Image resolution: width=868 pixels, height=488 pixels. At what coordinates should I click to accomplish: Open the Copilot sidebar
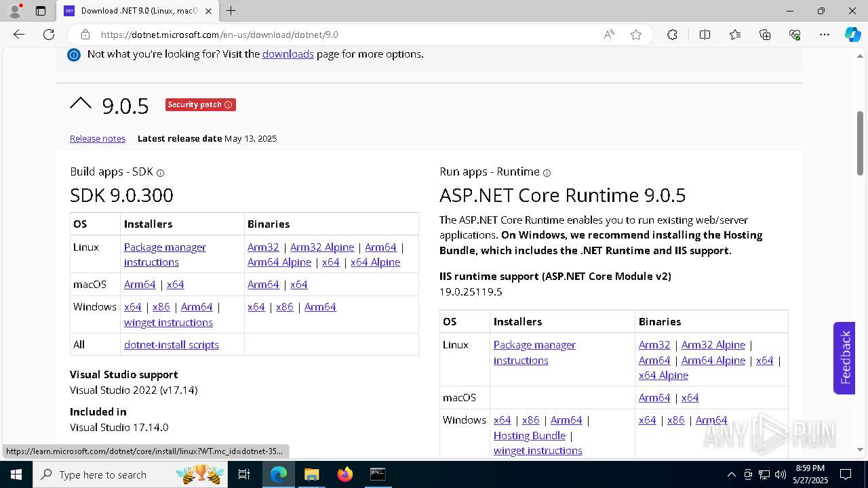pyautogui.click(x=852, y=35)
